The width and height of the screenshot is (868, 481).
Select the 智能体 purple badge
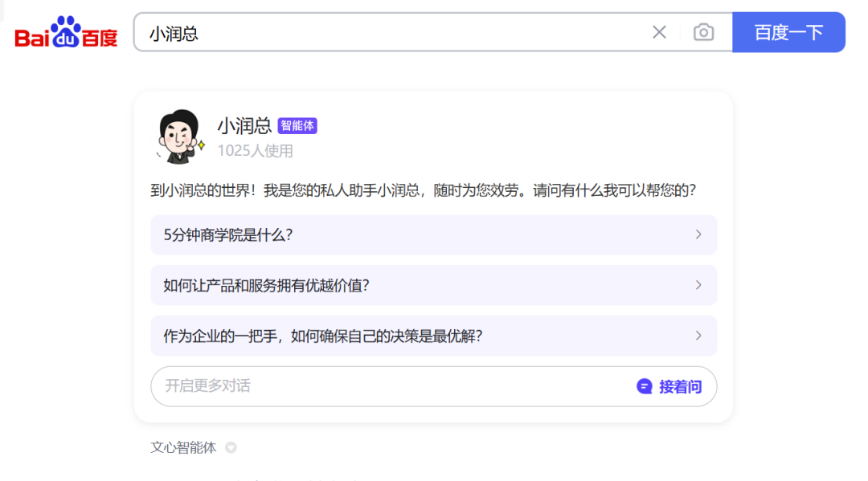pyautogui.click(x=297, y=125)
